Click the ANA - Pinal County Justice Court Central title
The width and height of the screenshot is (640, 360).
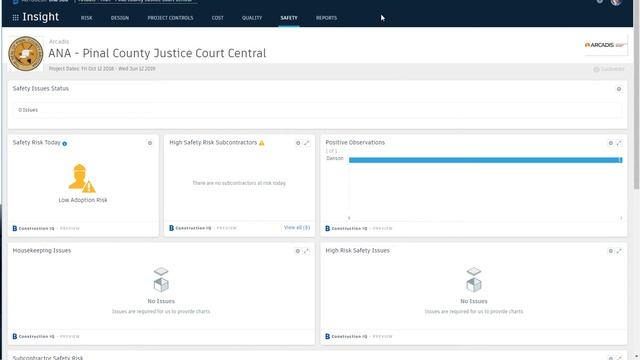coord(157,53)
